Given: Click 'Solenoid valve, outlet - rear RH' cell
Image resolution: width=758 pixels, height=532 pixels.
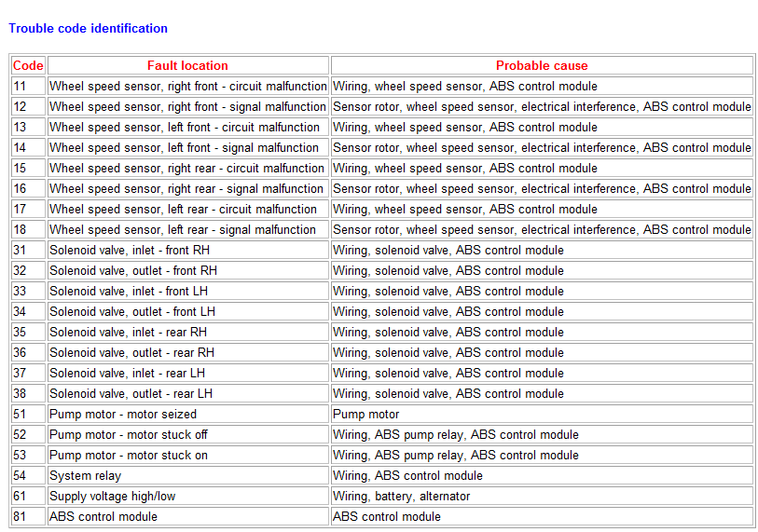Looking at the screenshot, I should pos(131,352).
